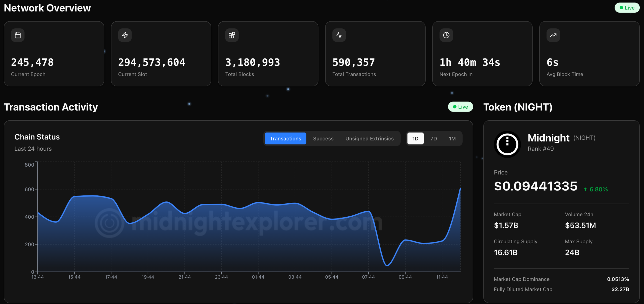The height and width of the screenshot is (304, 644).
Task: Open the Unsigned Extrinsics tab
Action: coord(370,139)
